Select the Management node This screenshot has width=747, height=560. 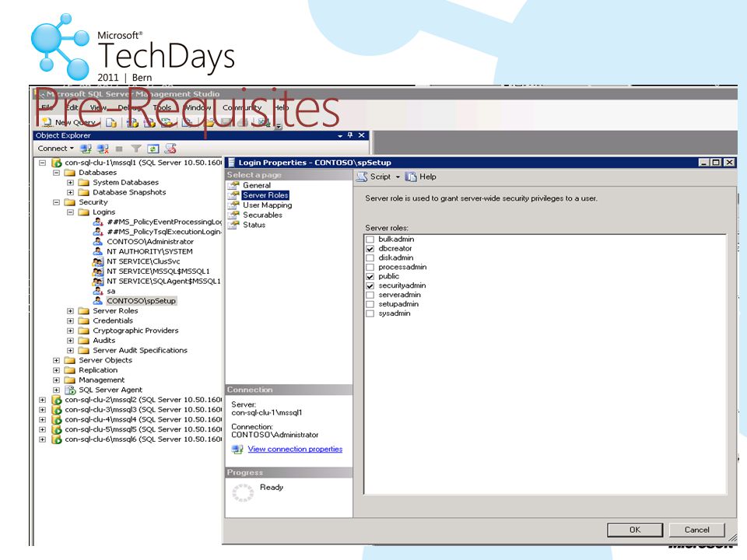click(101, 380)
